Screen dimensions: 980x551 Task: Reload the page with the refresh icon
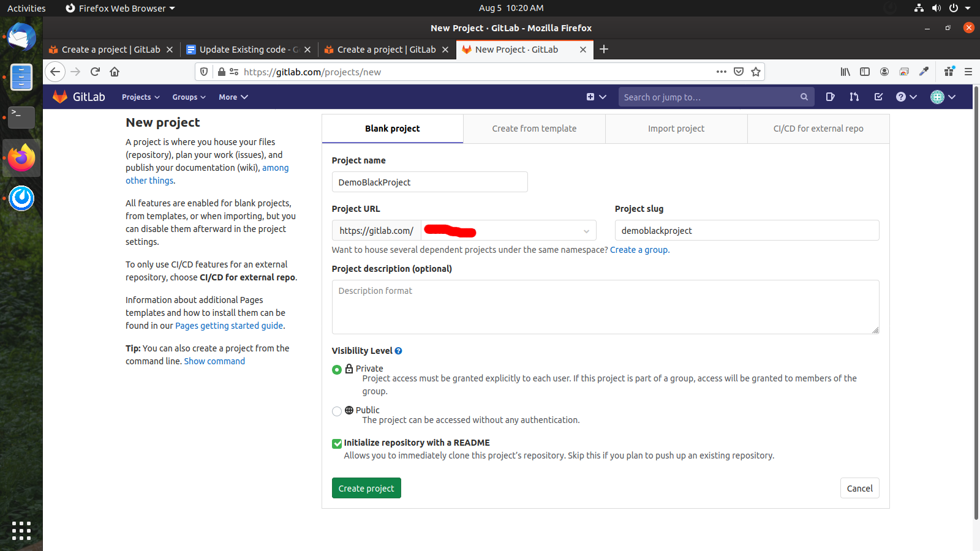(x=95, y=72)
